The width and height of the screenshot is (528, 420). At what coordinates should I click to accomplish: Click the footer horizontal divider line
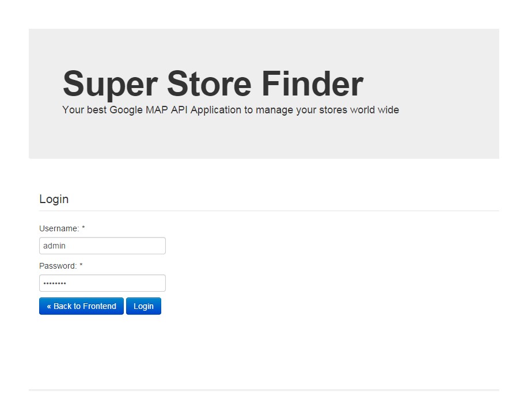click(x=264, y=390)
